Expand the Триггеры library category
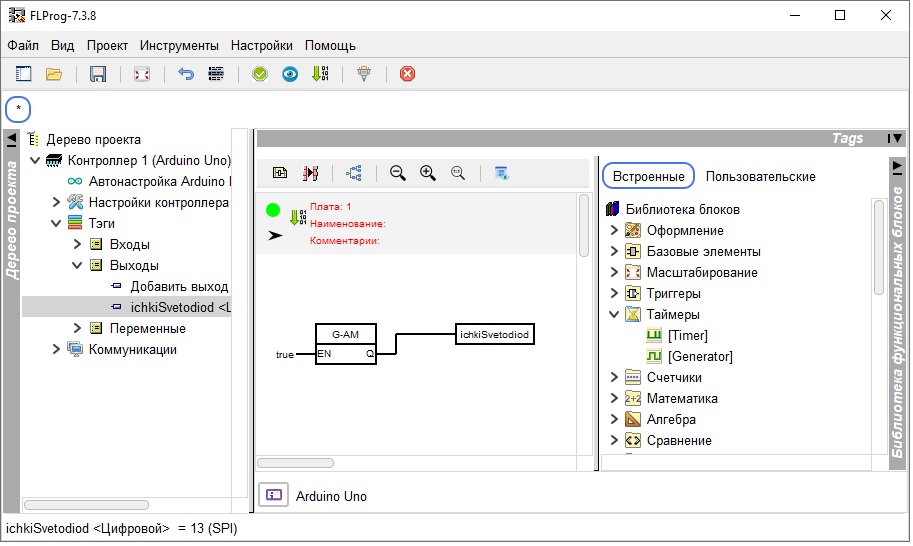This screenshot has width=913, height=546. tap(614, 294)
